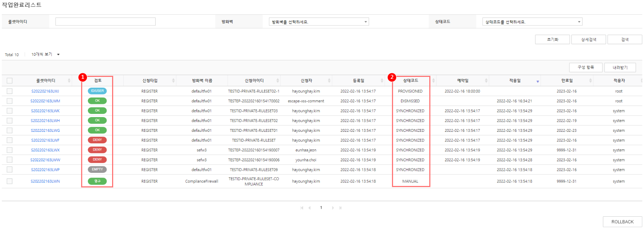Click the 2022-02-16 18:00:00 reservation date cell
Screen dimensions: 644x229
click(462, 91)
